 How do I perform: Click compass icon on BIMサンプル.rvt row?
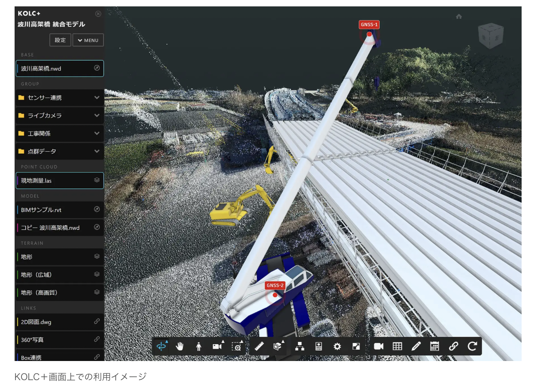(97, 209)
